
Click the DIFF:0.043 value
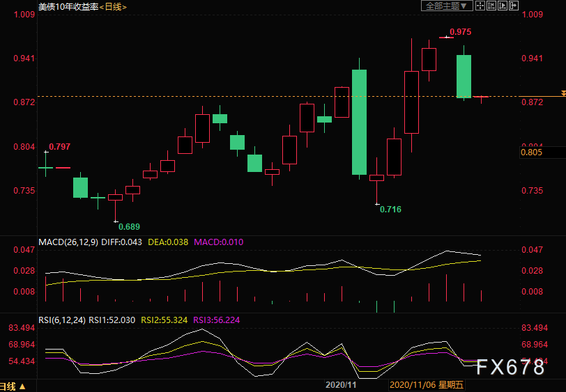pos(122,242)
